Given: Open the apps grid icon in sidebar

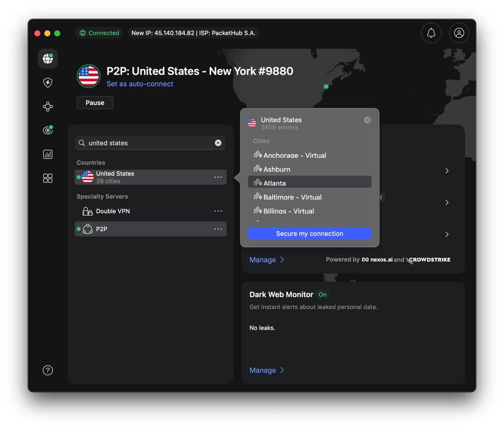Looking at the screenshot, I should point(48,178).
